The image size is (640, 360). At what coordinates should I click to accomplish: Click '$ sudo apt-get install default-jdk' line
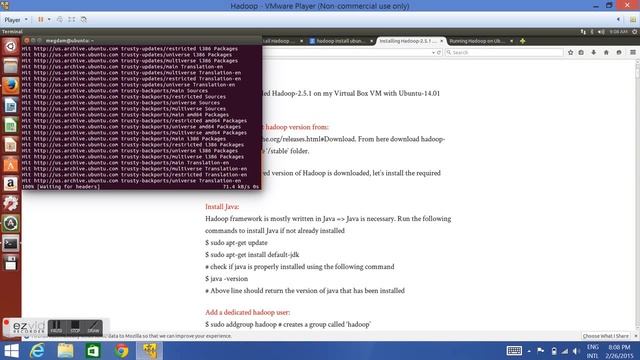252,255
